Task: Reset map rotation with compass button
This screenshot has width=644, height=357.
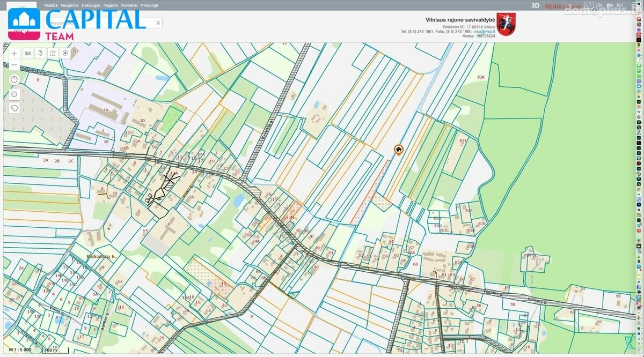Action: click(x=14, y=79)
